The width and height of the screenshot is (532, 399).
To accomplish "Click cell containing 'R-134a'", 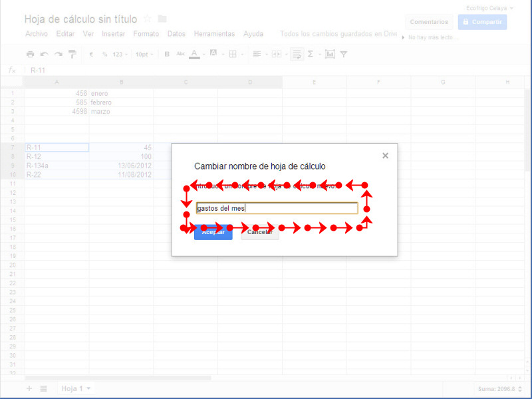I will pyautogui.click(x=57, y=166).
